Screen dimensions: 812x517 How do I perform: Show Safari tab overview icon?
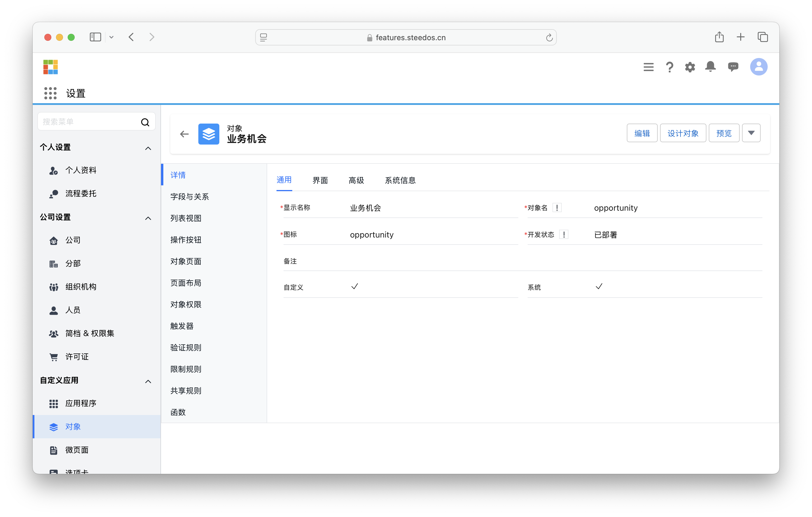(x=762, y=37)
